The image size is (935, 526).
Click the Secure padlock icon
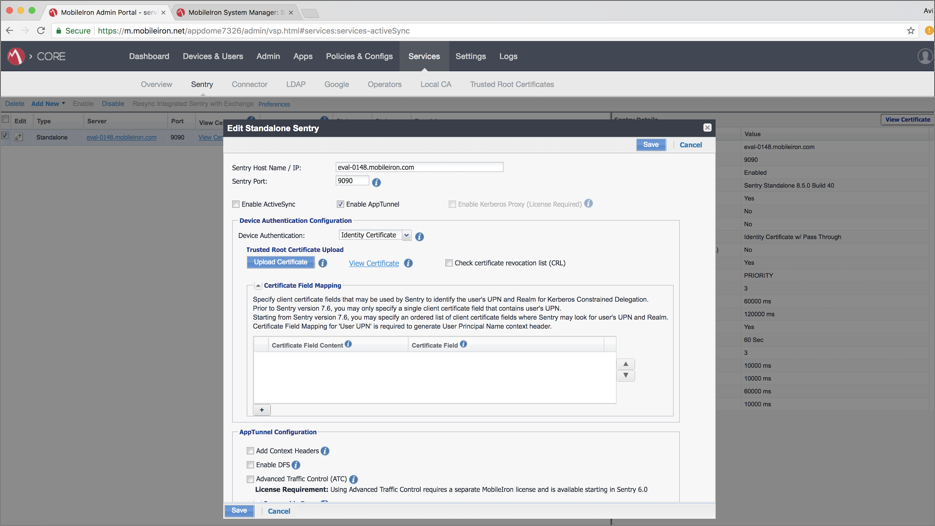pos(58,30)
